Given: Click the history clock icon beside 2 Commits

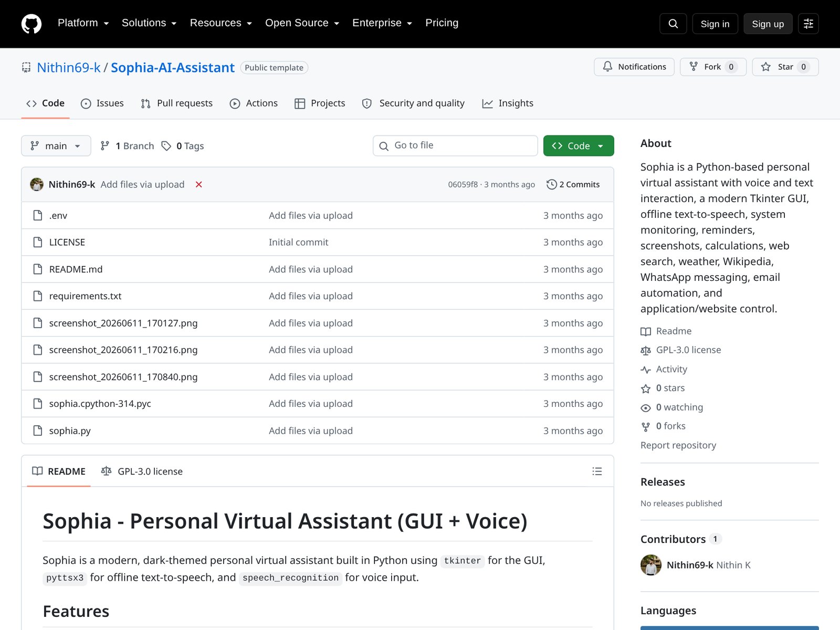Looking at the screenshot, I should click(551, 184).
